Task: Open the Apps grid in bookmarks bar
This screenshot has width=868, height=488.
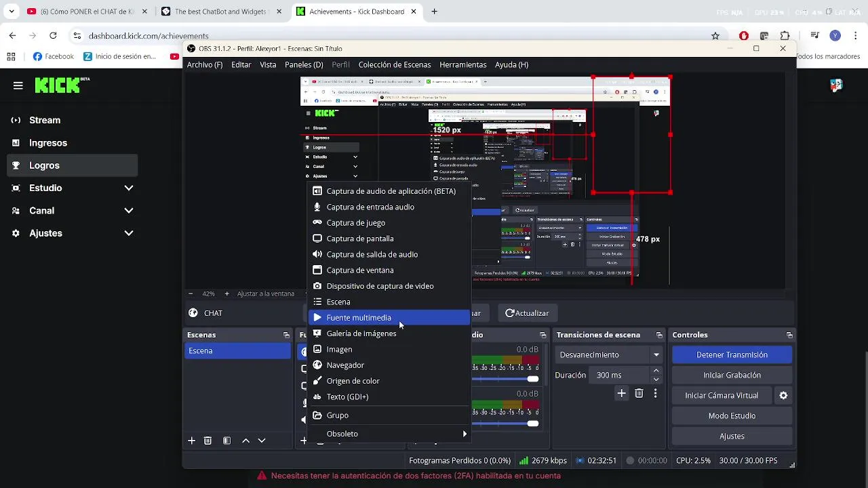Action: [x=11, y=57]
